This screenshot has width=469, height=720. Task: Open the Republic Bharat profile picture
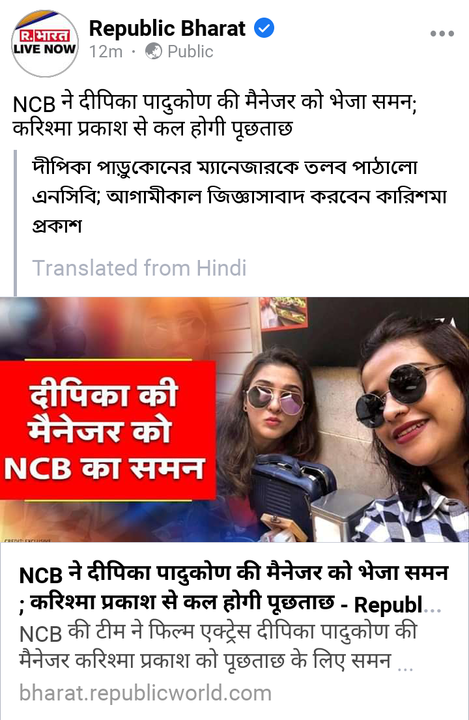point(45,44)
